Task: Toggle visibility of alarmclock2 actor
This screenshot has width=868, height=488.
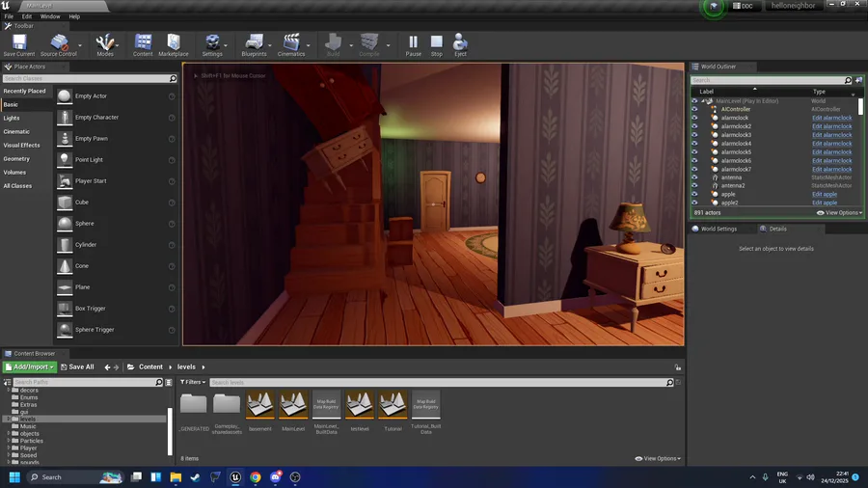Action: tap(694, 126)
